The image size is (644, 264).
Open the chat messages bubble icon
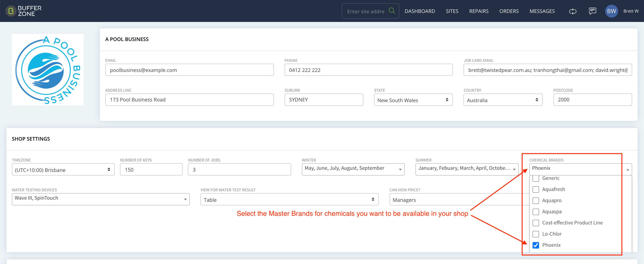point(592,11)
